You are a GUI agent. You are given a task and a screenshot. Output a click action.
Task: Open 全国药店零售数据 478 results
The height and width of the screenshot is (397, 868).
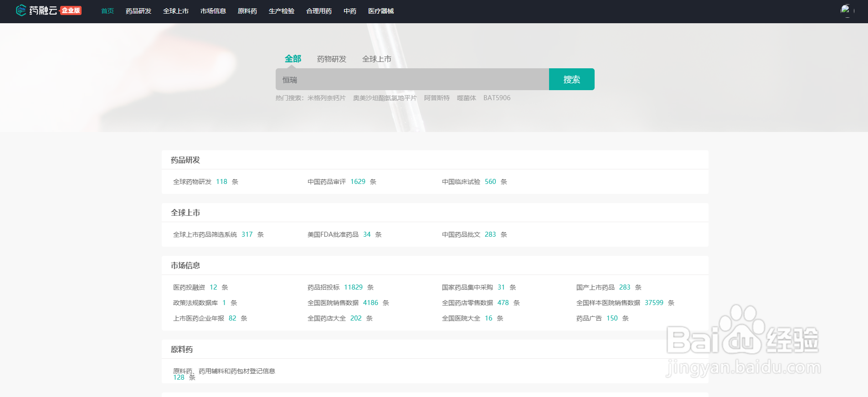[x=481, y=303]
